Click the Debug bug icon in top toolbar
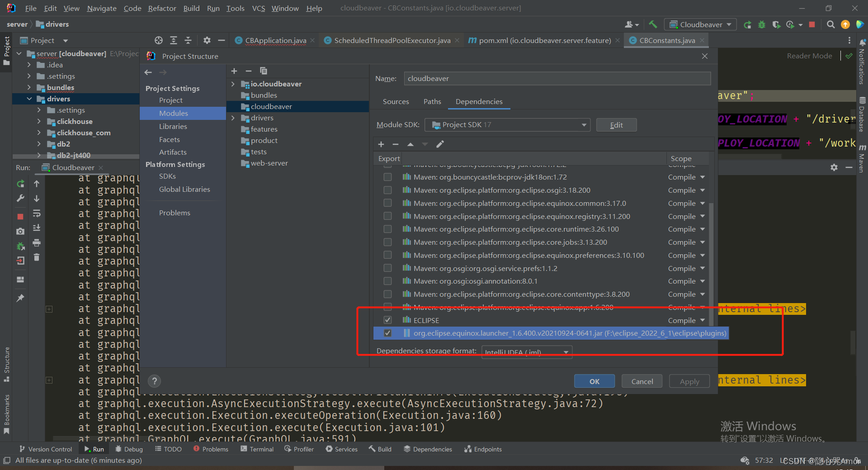Viewport: 868px width, 470px height. click(x=762, y=24)
